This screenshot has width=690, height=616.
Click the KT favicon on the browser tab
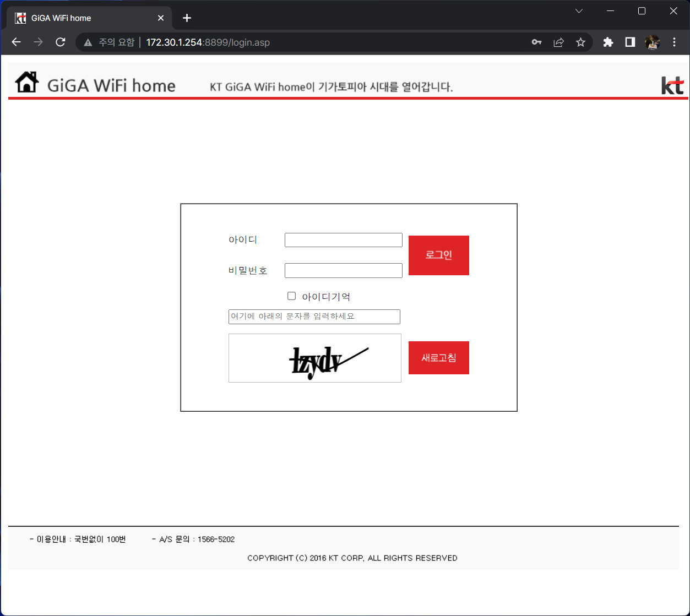click(x=20, y=17)
